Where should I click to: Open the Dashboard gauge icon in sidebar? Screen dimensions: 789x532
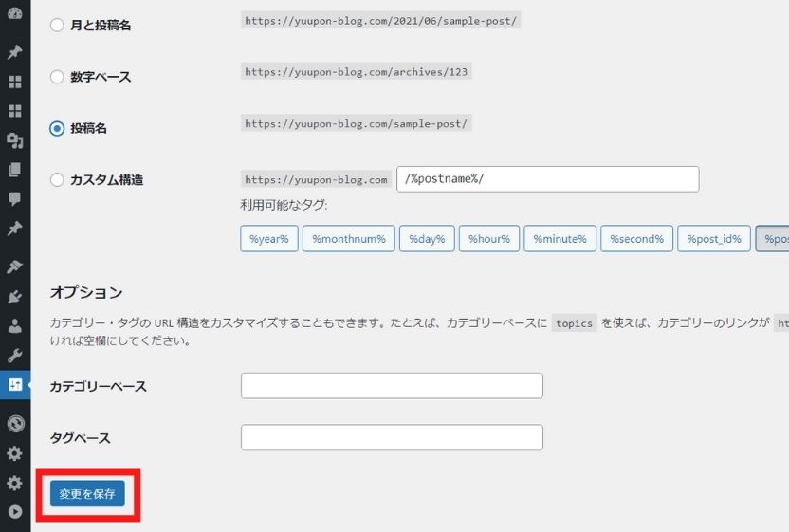point(14,13)
